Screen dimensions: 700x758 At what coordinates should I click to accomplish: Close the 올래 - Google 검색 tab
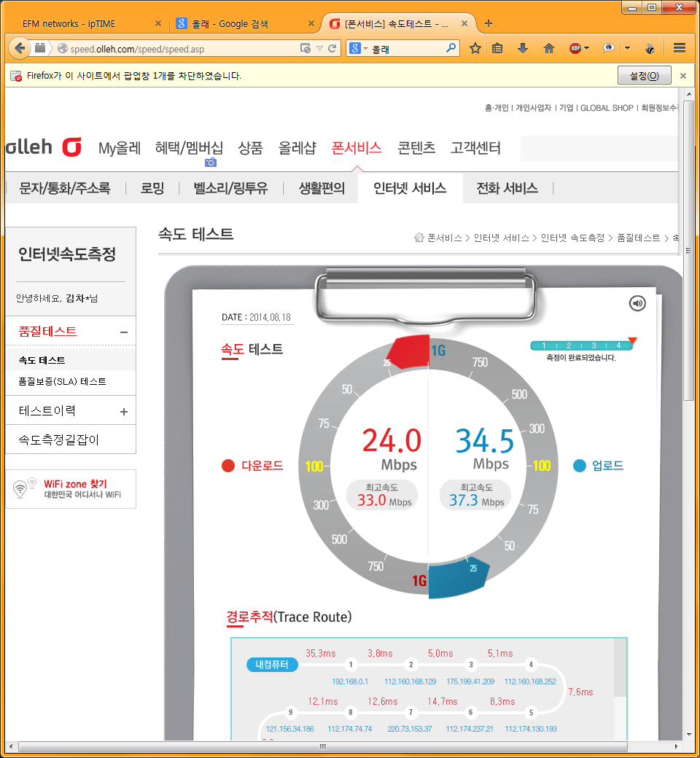click(x=311, y=23)
